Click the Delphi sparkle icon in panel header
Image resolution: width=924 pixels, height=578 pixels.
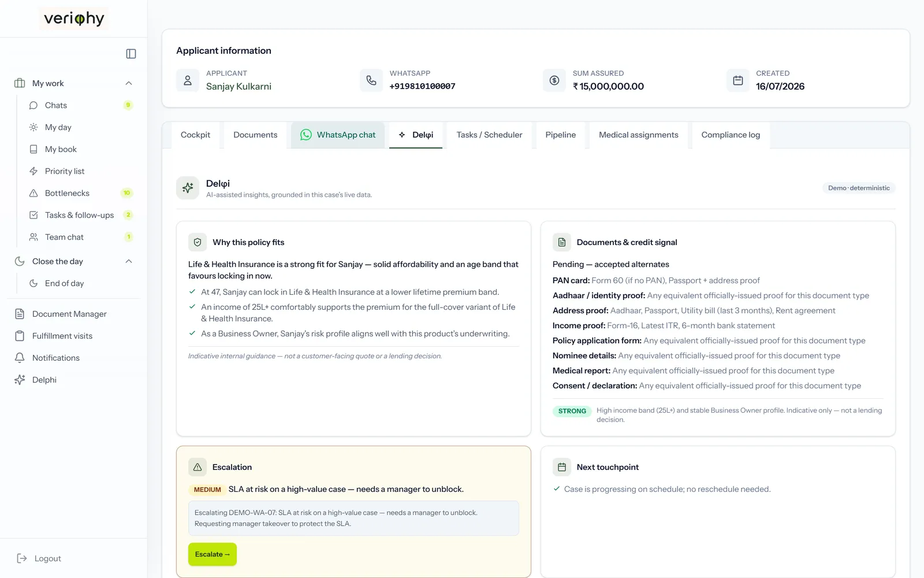pyautogui.click(x=188, y=188)
